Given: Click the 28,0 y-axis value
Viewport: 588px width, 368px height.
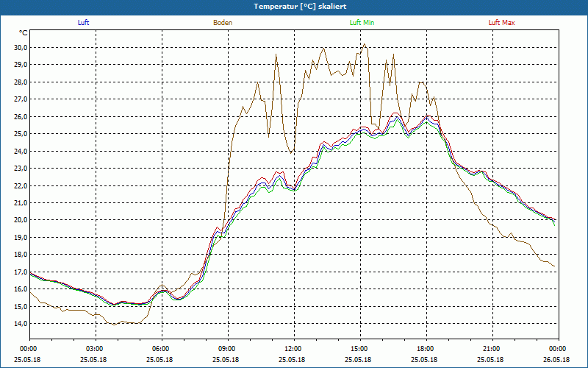Looking at the screenshot, I should [21, 82].
